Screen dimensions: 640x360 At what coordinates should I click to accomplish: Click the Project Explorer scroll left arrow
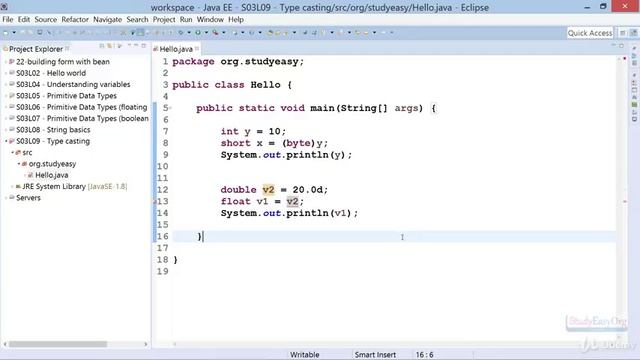[5, 344]
